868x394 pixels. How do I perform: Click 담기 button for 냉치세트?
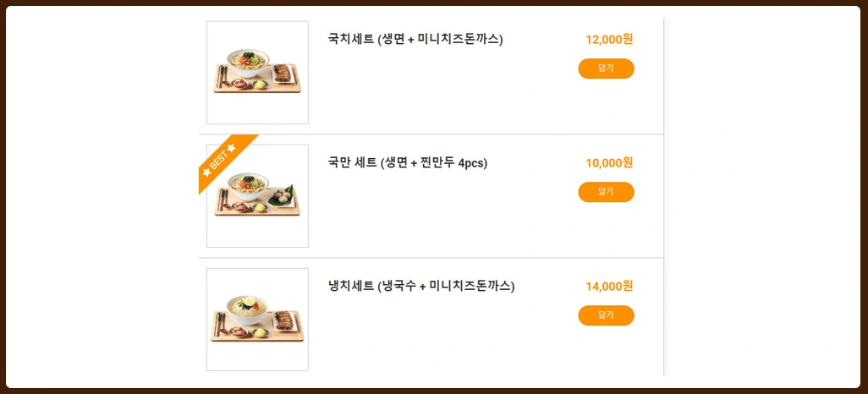[606, 315]
